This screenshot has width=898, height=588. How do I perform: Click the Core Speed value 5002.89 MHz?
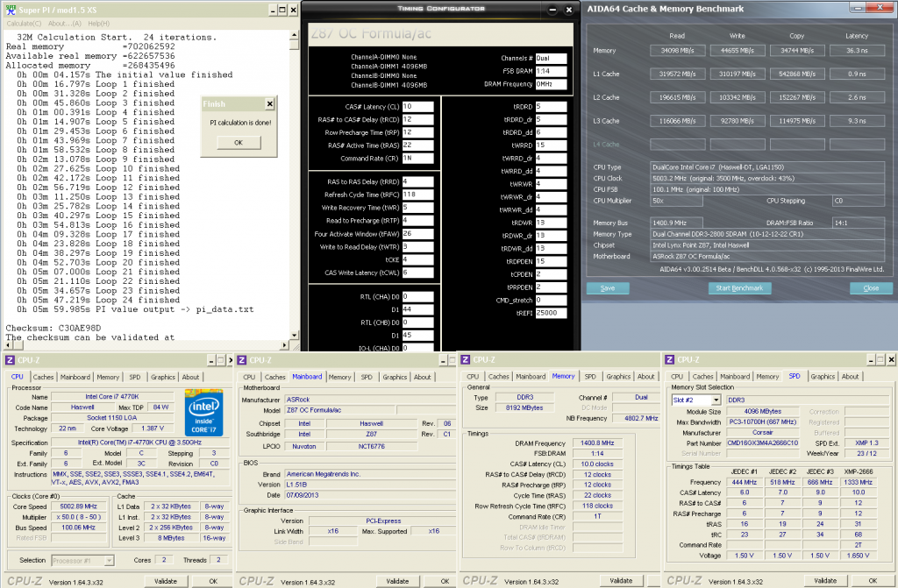pyautogui.click(x=78, y=507)
